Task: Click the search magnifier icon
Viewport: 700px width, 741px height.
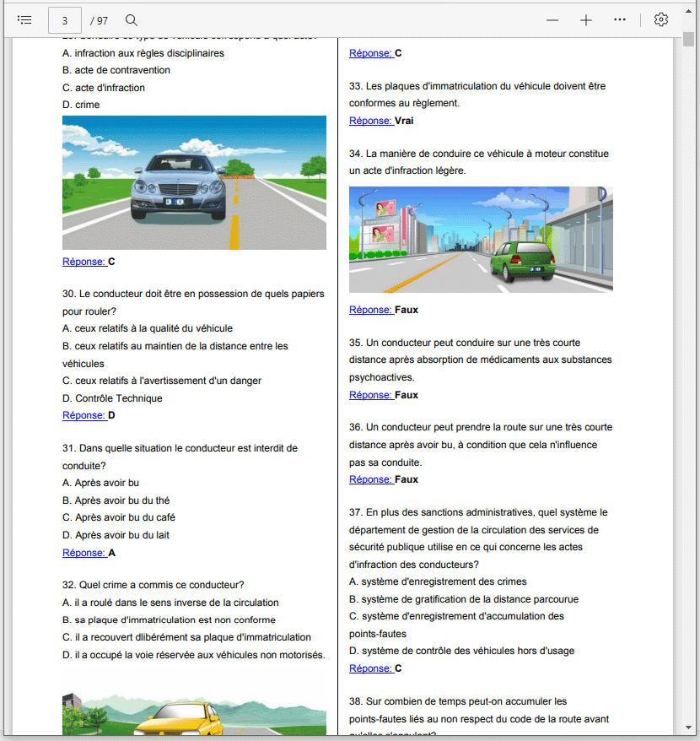Action: coord(132,19)
